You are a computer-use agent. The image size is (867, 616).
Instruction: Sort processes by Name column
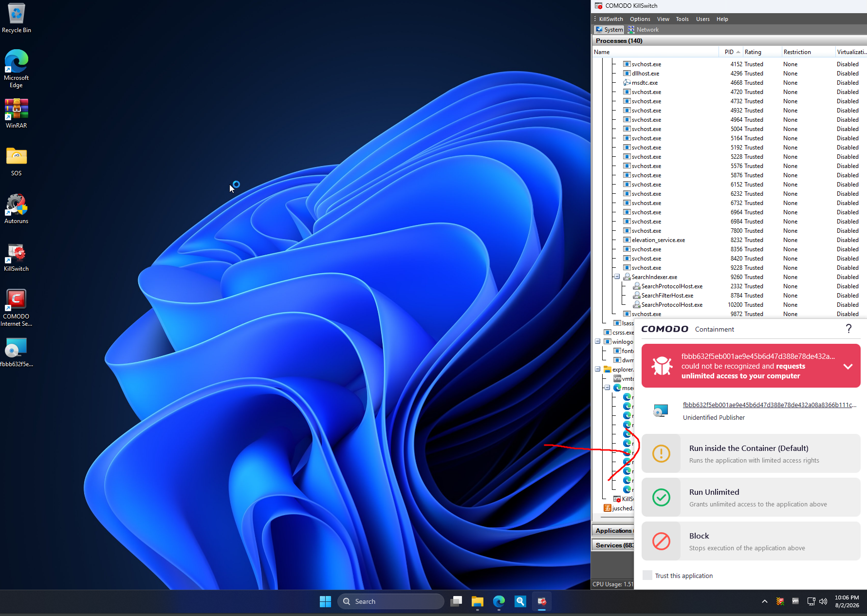tap(655, 52)
